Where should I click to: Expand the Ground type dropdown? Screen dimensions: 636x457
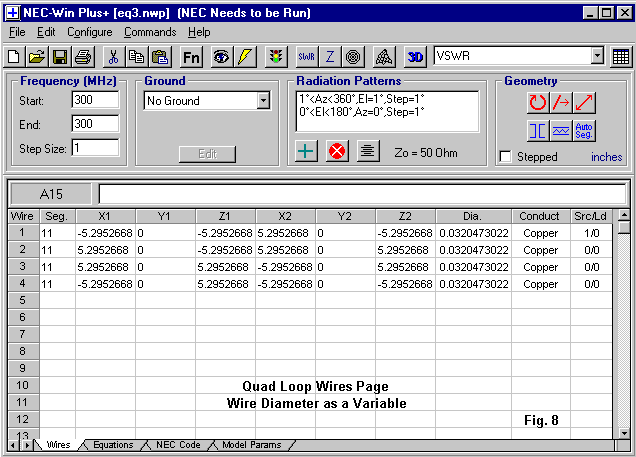(x=263, y=101)
